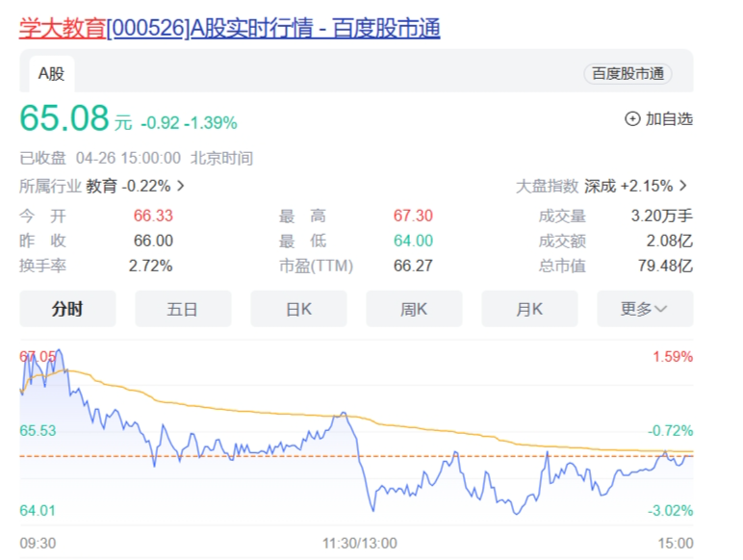743x560 pixels.
Task: Click the -3.02% chart axis label
Action: (670, 511)
